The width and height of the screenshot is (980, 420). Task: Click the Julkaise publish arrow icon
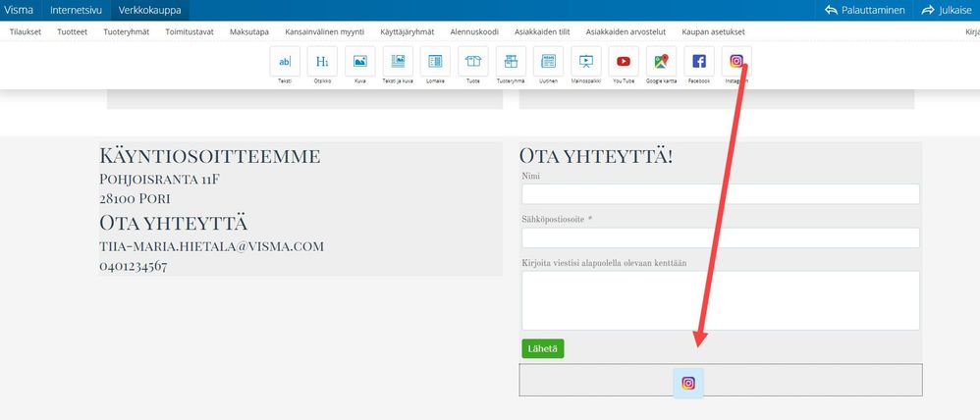[928, 10]
